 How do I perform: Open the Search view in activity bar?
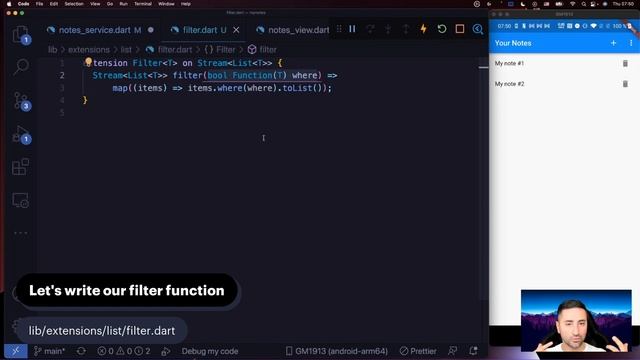tap(20, 67)
